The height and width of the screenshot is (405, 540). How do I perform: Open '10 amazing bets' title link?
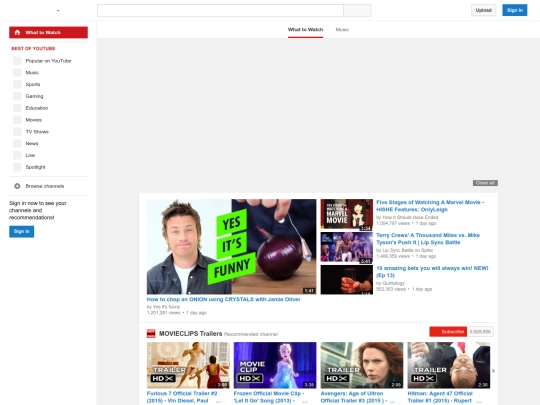click(x=432, y=272)
